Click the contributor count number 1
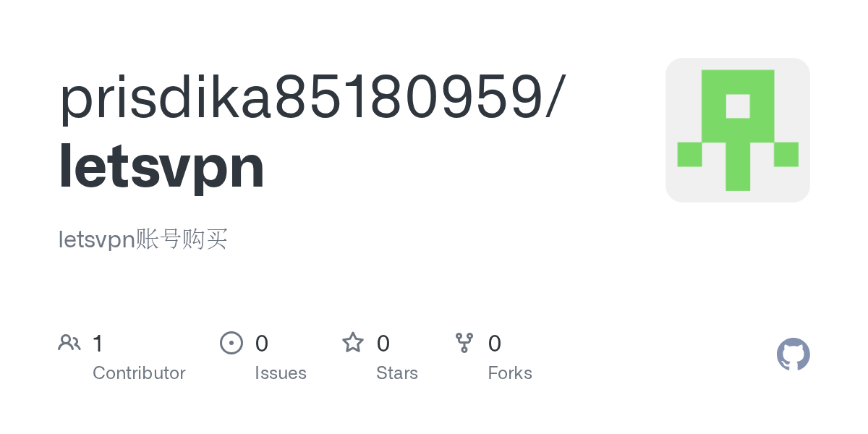 click(x=98, y=344)
